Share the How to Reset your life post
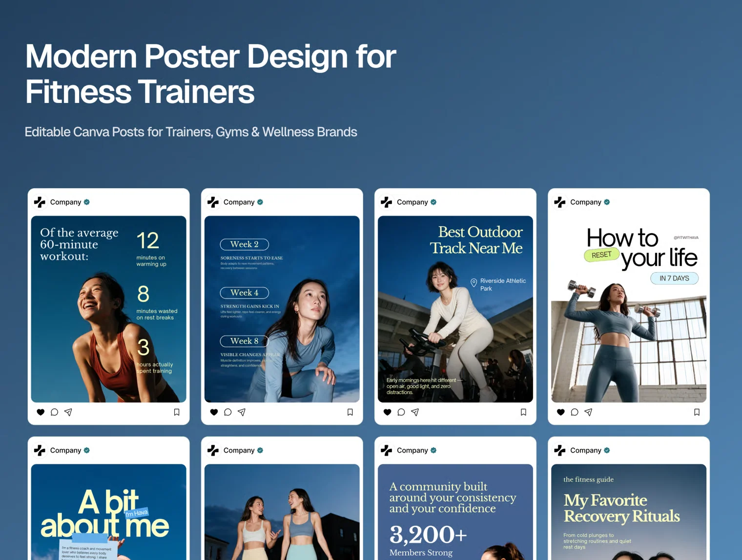This screenshot has width=742, height=560. 588,412
